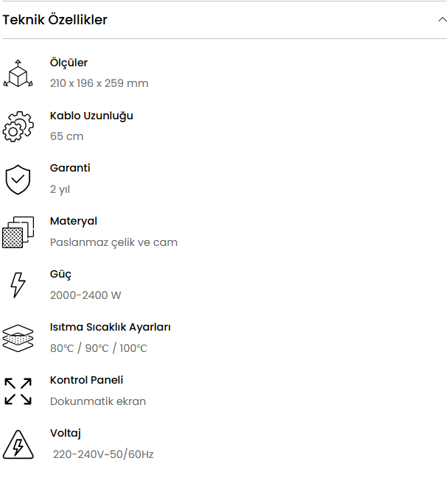This screenshot has height=486, width=448.
Task: Click the 210 x 196 x 259 mm value
Action: click(x=99, y=83)
